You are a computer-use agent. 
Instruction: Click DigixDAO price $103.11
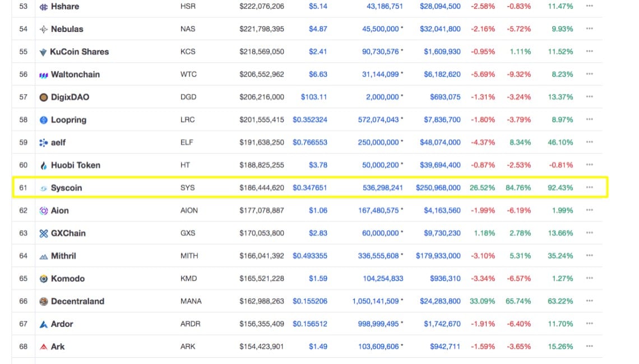click(x=314, y=97)
